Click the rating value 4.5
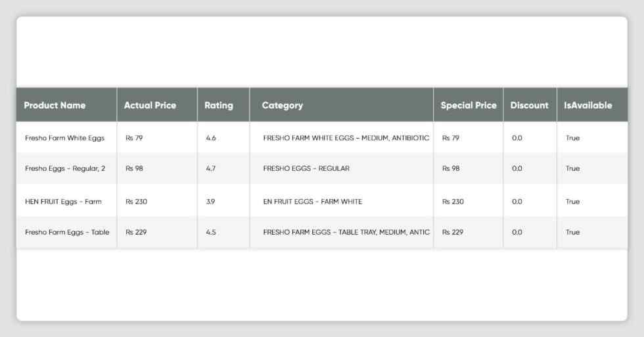The height and width of the screenshot is (337, 644). 211,232
